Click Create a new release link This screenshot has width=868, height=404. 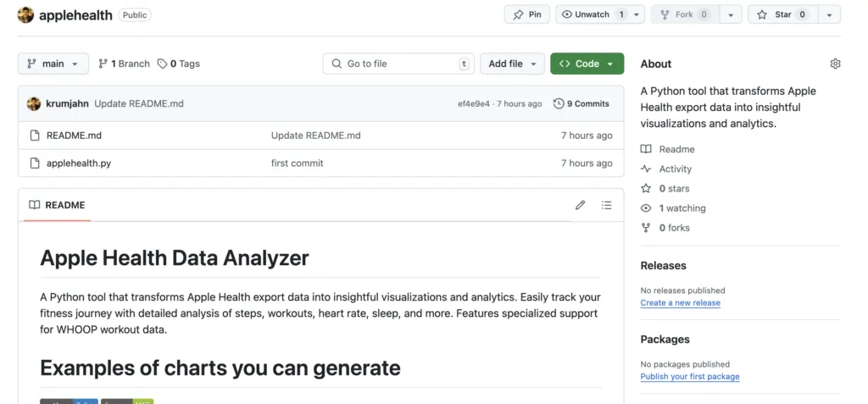(x=680, y=302)
